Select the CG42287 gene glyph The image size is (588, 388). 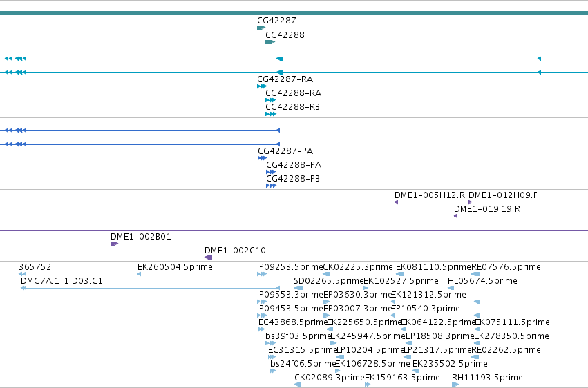[261, 28]
